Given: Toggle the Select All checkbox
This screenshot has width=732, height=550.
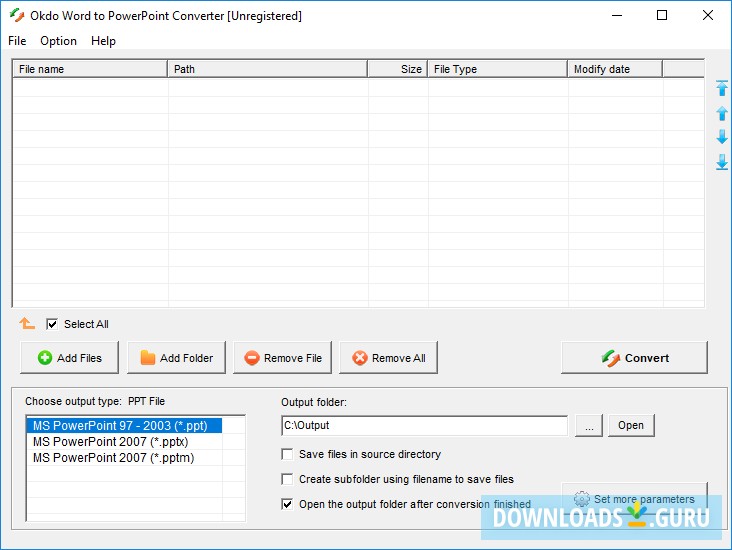Looking at the screenshot, I should (x=52, y=324).
